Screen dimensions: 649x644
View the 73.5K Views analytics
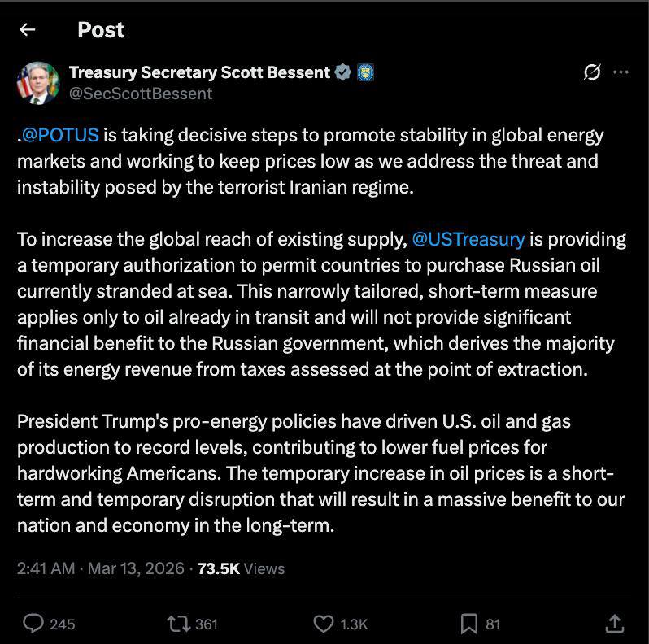pyautogui.click(x=241, y=568)
